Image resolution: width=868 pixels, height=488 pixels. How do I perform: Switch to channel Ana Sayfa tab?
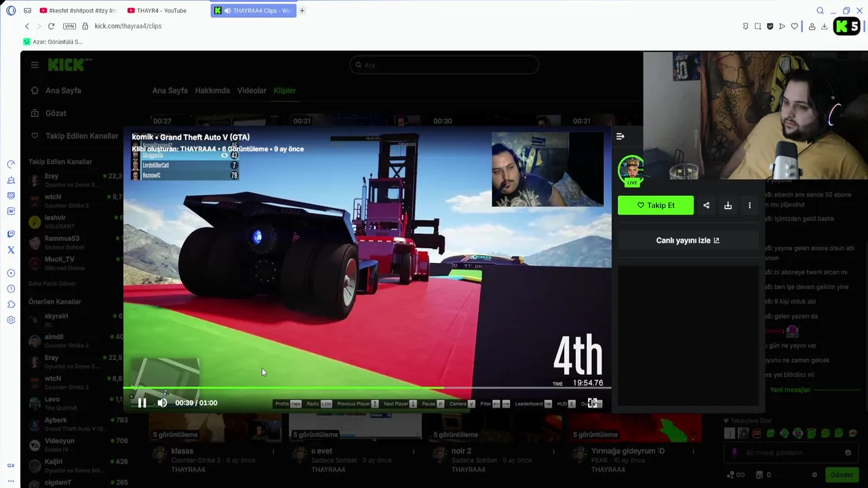click(170, 90)
